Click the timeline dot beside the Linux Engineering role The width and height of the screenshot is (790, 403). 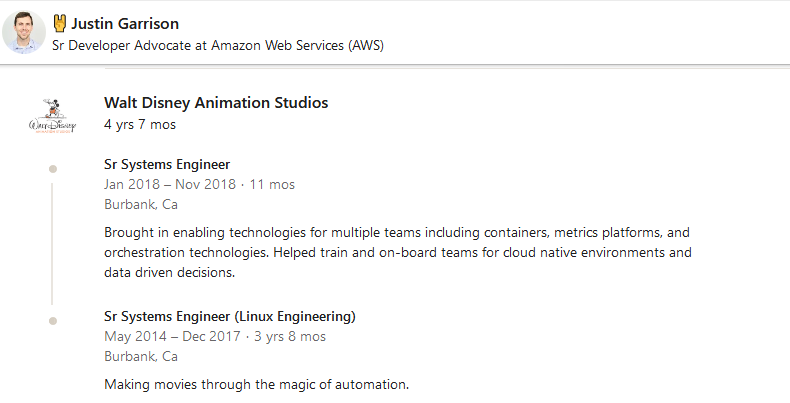52,320
